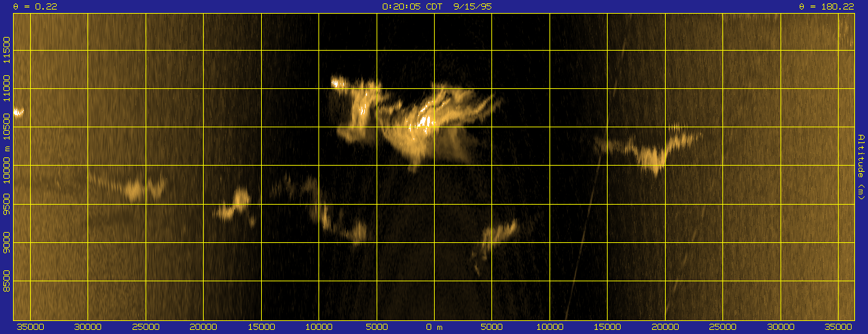Click the 20000 label right of zero
Viewport: 868px width, 334px height.
(665, 327)
